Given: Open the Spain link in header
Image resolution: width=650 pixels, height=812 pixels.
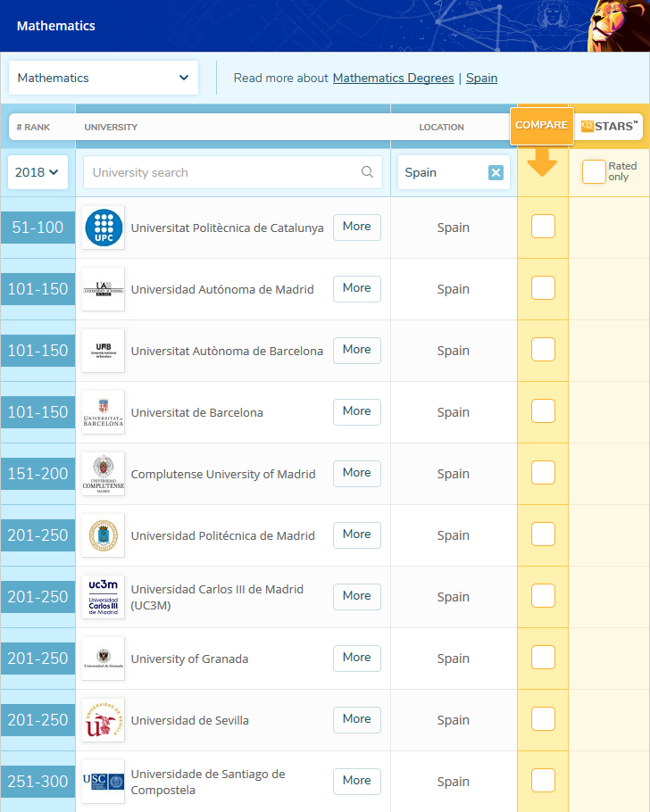Looking at the screenshot, I should coord(481,79).
